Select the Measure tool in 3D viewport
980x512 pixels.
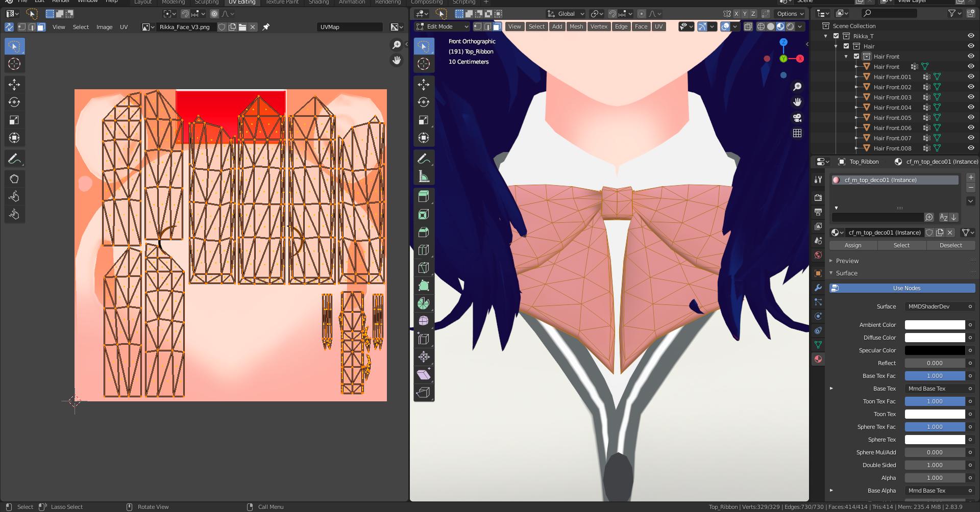[x=424, y=177]
